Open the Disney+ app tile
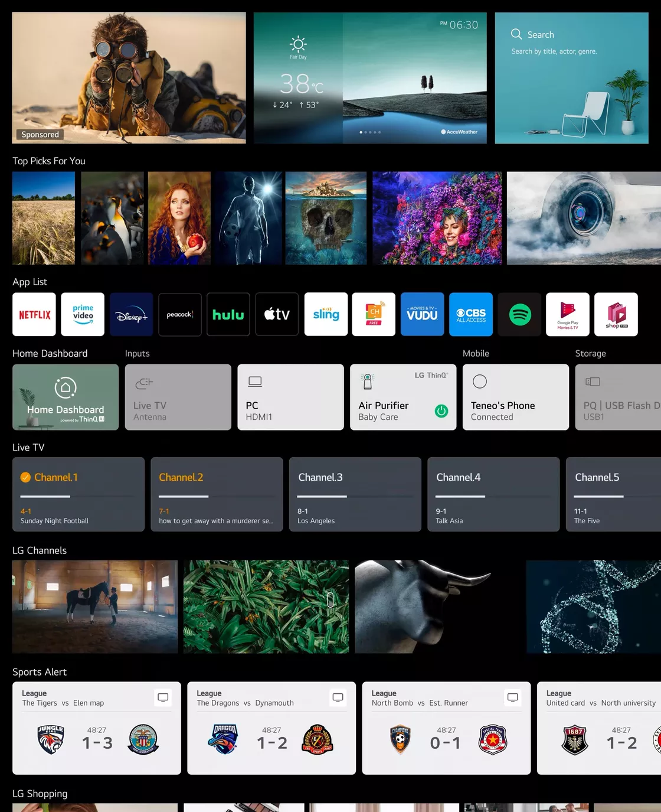Screen dimensions: 661x812 click(x=131, y=315)
